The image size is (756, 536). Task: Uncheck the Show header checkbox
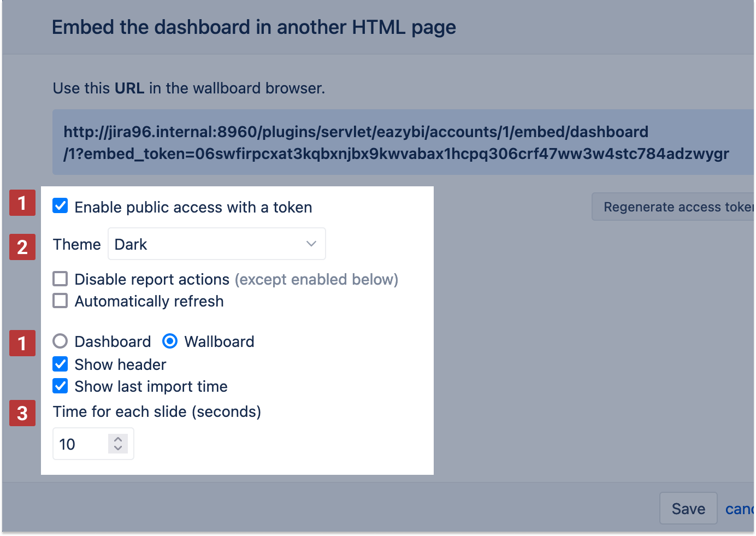[x=60, y=364]
